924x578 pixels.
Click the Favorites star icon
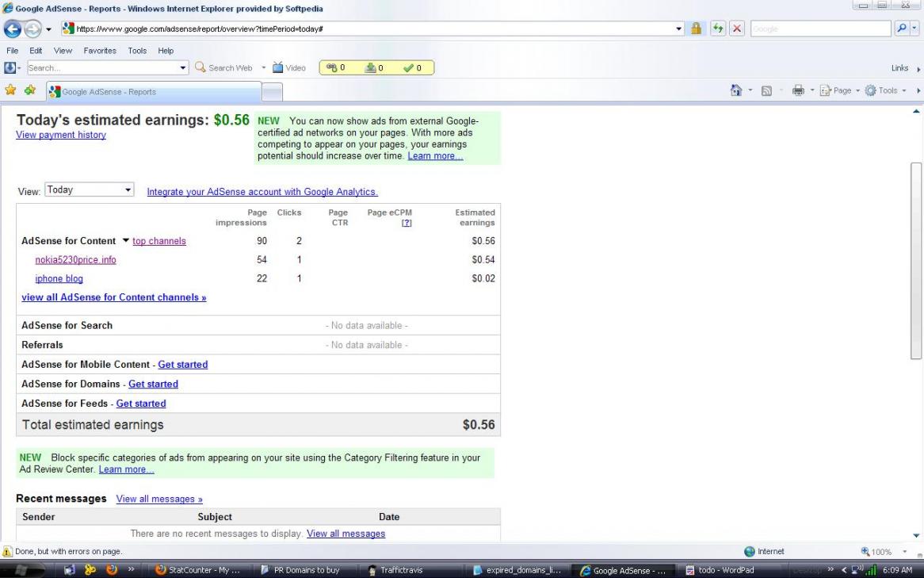coord(10,90)
